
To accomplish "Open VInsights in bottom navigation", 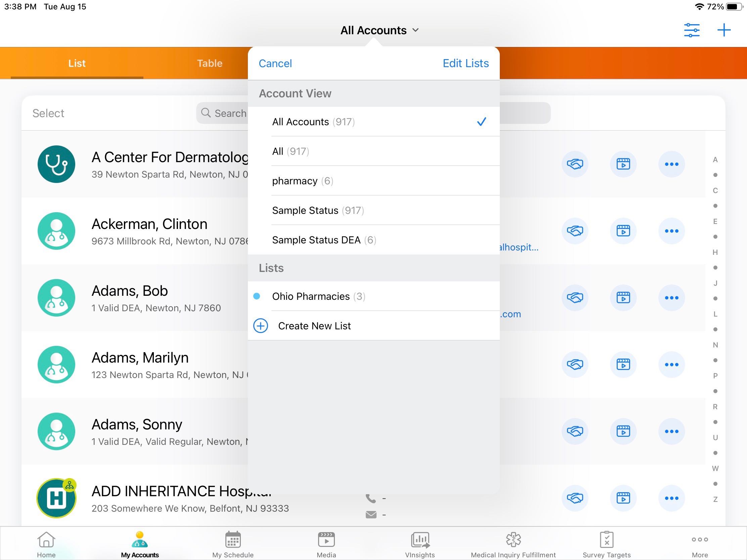I will [x=420, y=544].
